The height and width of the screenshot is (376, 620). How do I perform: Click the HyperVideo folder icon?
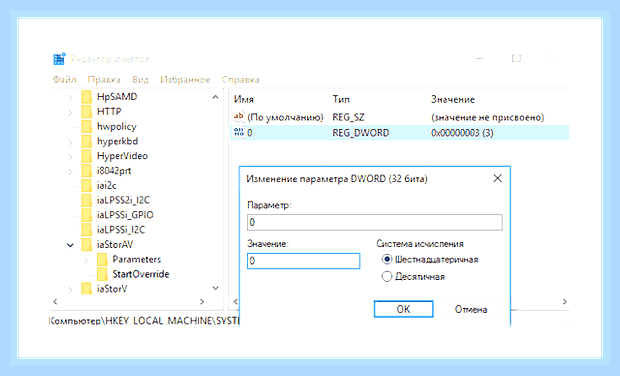[x=87, y=156]
